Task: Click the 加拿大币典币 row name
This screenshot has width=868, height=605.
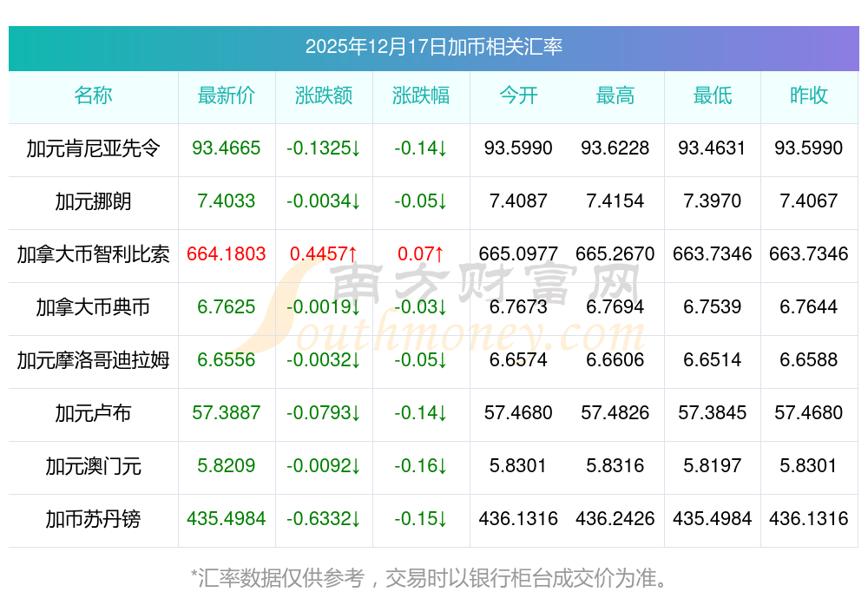Action: [x=93, y=306]
